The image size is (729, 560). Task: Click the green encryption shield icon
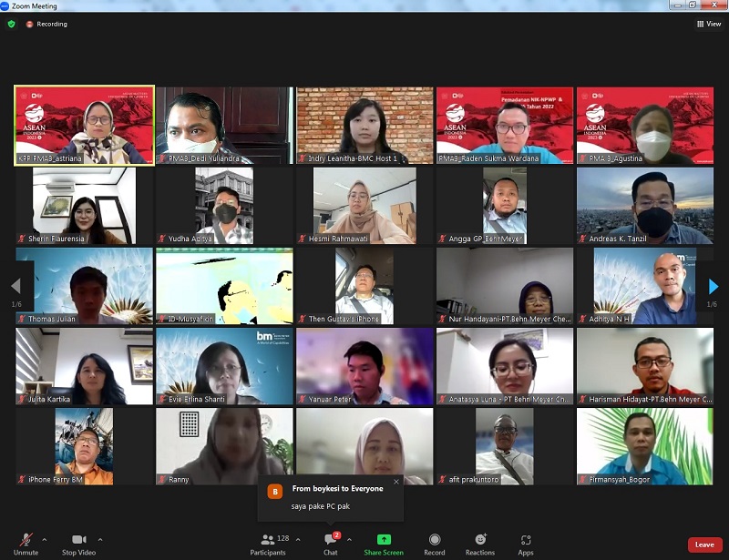12,24
